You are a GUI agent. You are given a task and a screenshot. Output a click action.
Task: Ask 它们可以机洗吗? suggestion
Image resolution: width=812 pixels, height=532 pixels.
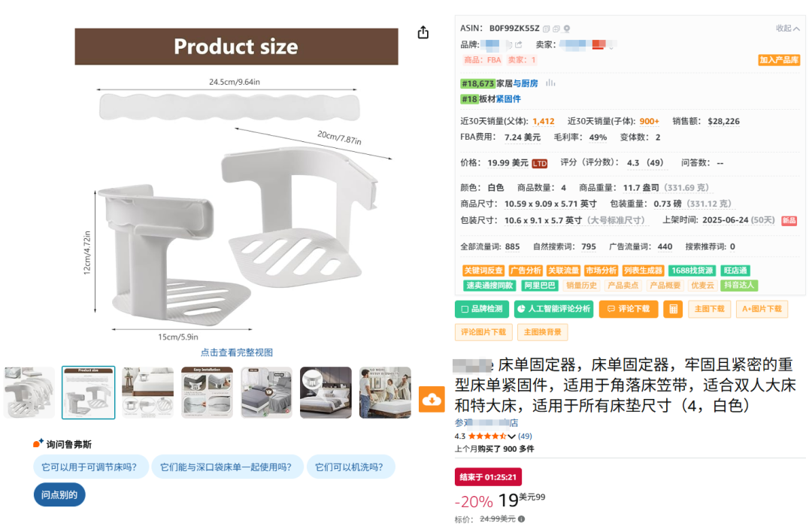[x=350, y=467]
